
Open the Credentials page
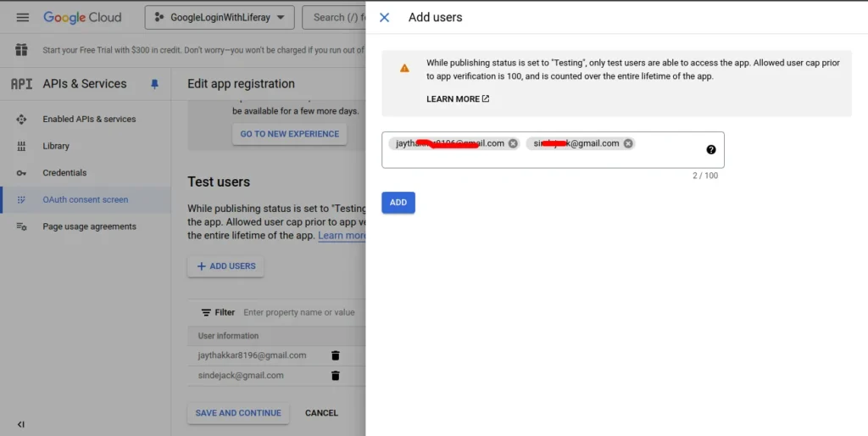point(64,173)
